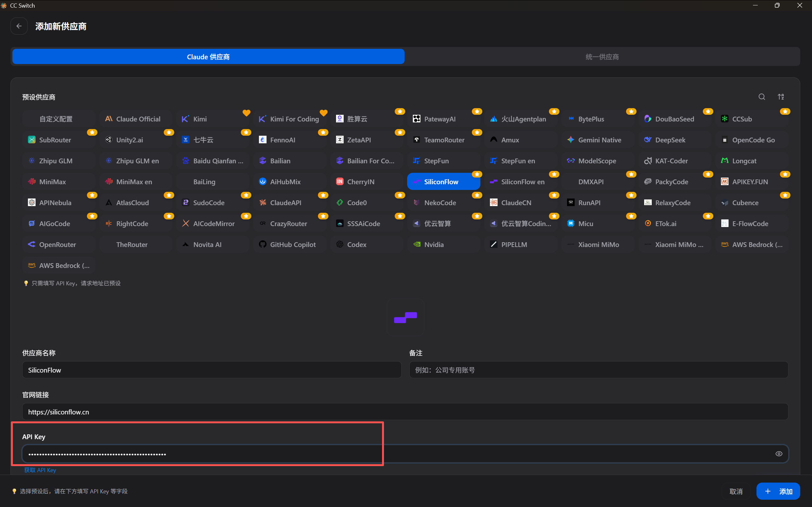Select the Amux provider preset
This screenshot has height=507, width=812.
[521, 140]
